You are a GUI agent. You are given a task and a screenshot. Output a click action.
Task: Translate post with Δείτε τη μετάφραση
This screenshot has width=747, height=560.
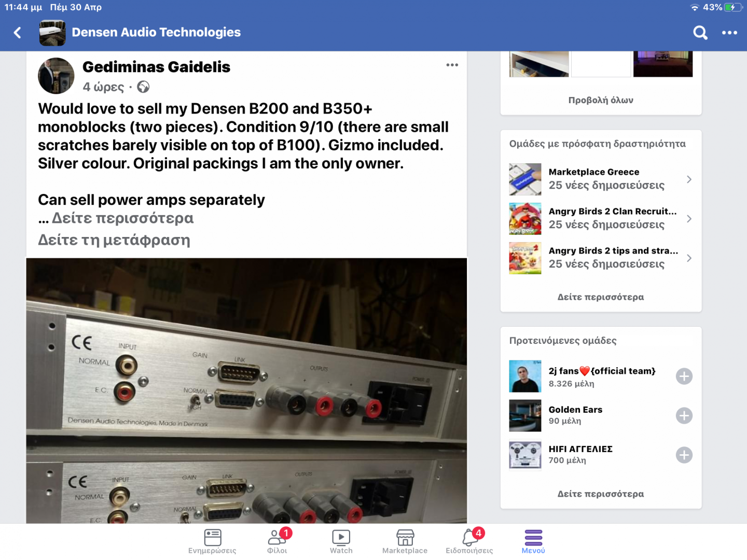click(114, 240)
